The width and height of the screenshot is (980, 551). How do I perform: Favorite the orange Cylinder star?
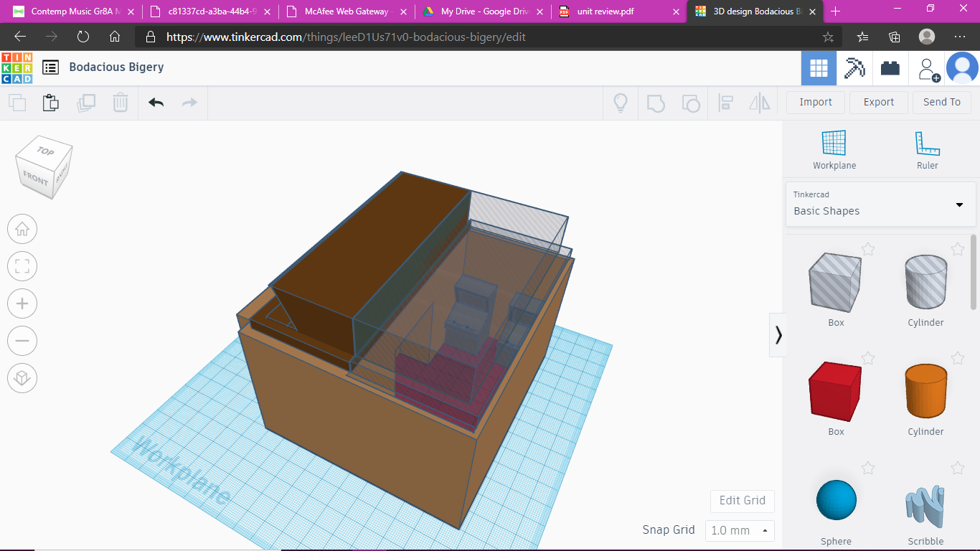tap(958, 358)
